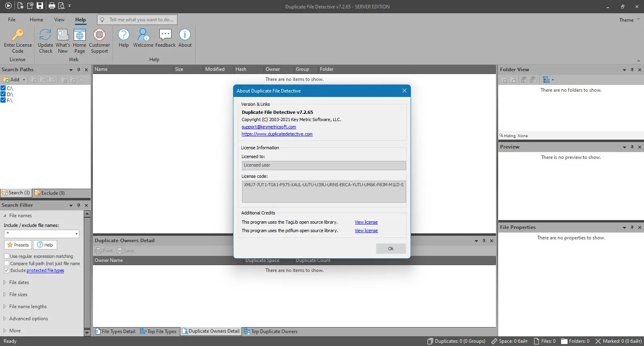View license for pdfium library
Image resolution: width=644 pixels, height=346 pixels.
366,231
